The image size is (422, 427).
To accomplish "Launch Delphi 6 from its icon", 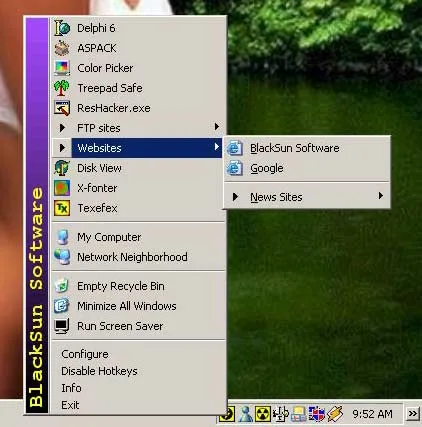I will pyautogui.click(x=62, y=28).
